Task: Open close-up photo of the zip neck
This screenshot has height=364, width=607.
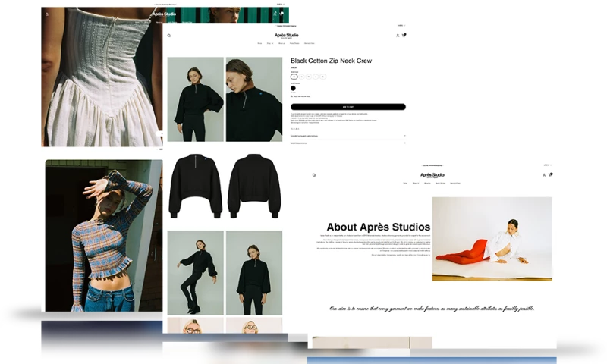Action: coord(254,99)
